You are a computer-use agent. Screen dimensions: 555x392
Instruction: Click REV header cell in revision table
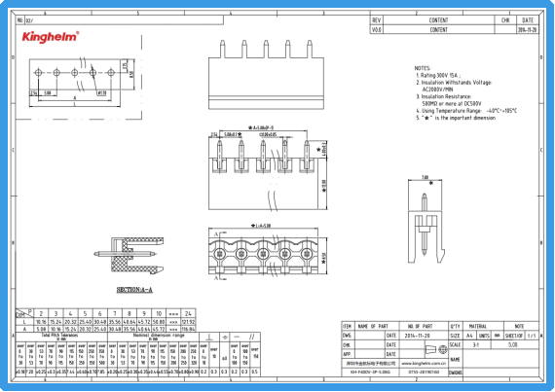376,20
